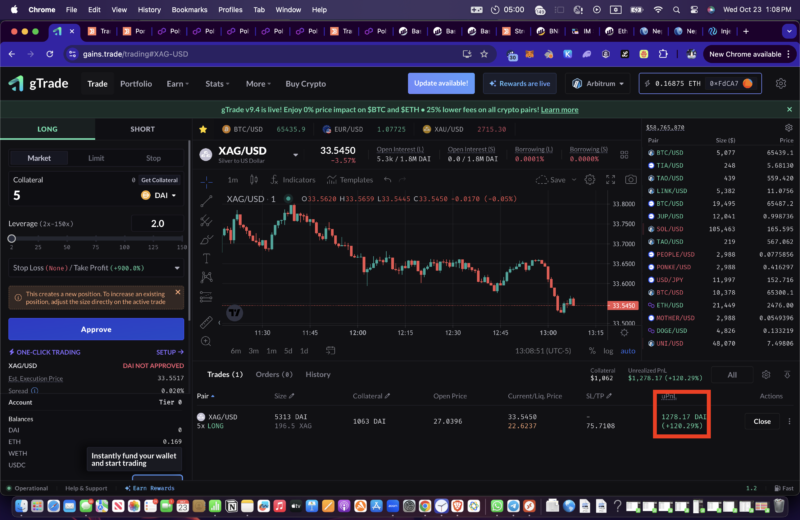The height and width of the screenshot is (520, 800).
Task: Select the prediction and measurement tool
Action: click(x=207, y=296)
